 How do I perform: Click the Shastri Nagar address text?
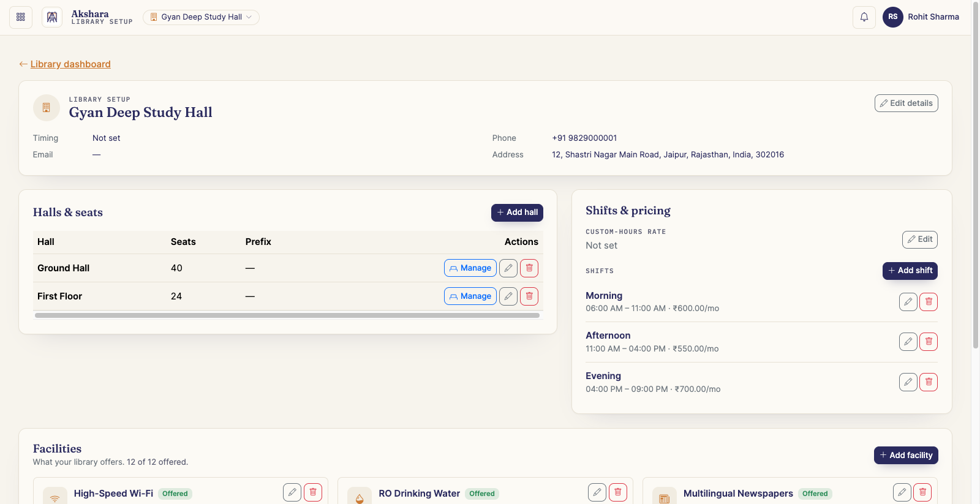(x=668, y=155)
